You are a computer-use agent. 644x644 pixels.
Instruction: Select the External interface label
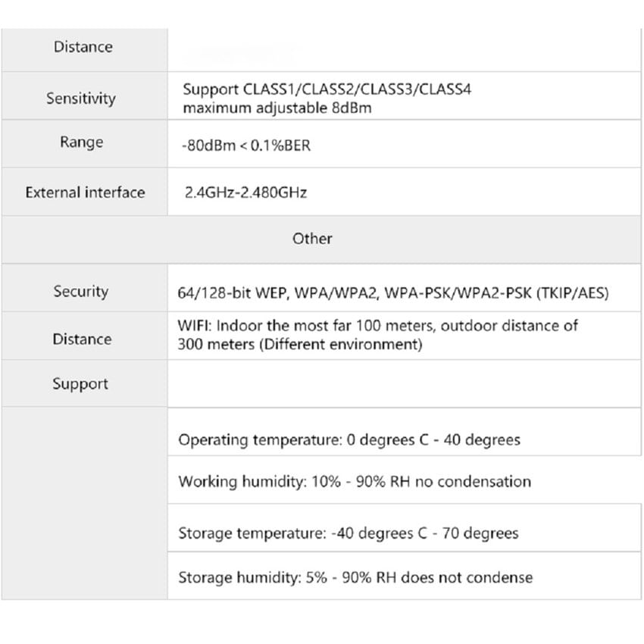click(x=85, y=192)
